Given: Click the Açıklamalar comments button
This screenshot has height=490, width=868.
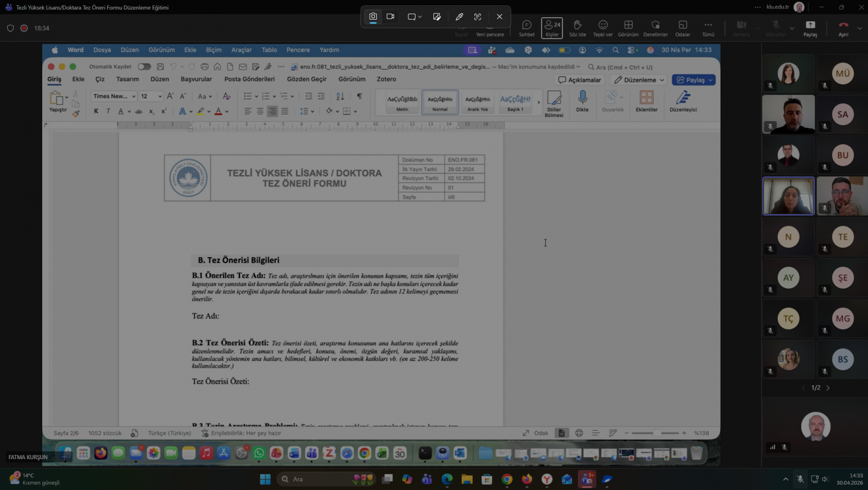Looking at the screenshot, I should [x=580, y=80].
